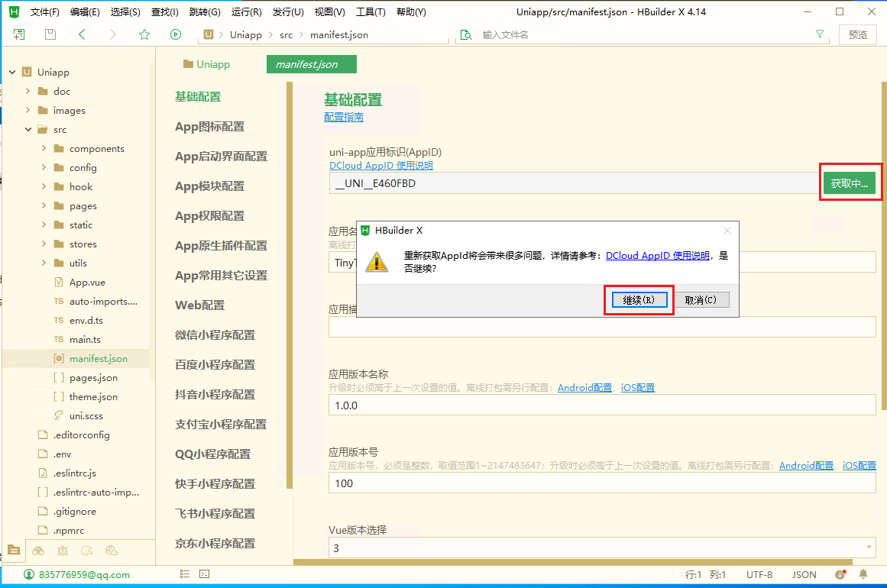
Task: Click 取消(C) button in dialog
Action: [x=701, y=299]
